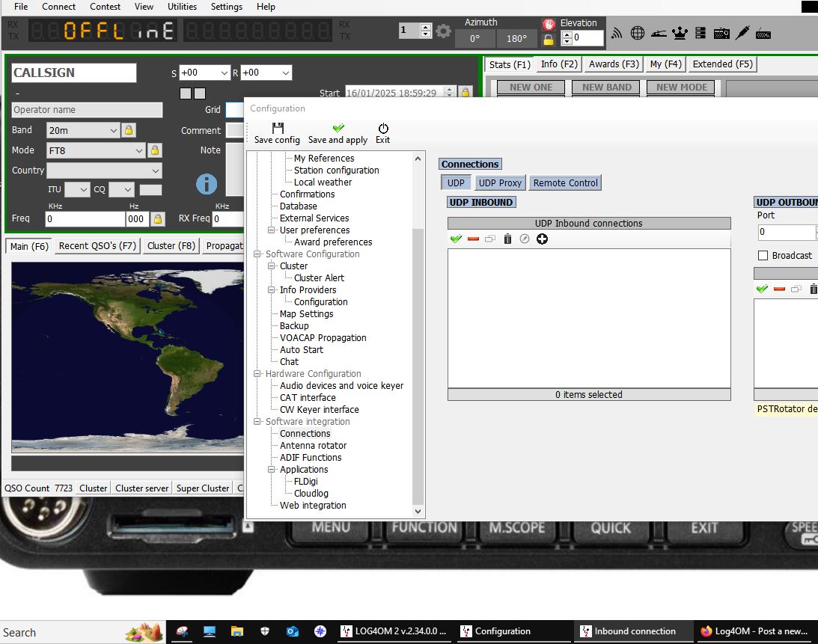Open the S report dropdown

tap(204, 73)
